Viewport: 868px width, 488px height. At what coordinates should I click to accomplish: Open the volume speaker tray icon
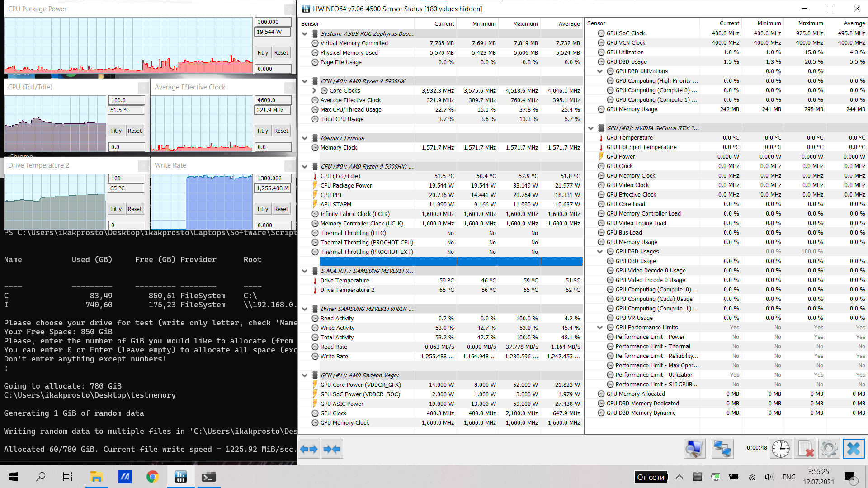coord(769,477)
